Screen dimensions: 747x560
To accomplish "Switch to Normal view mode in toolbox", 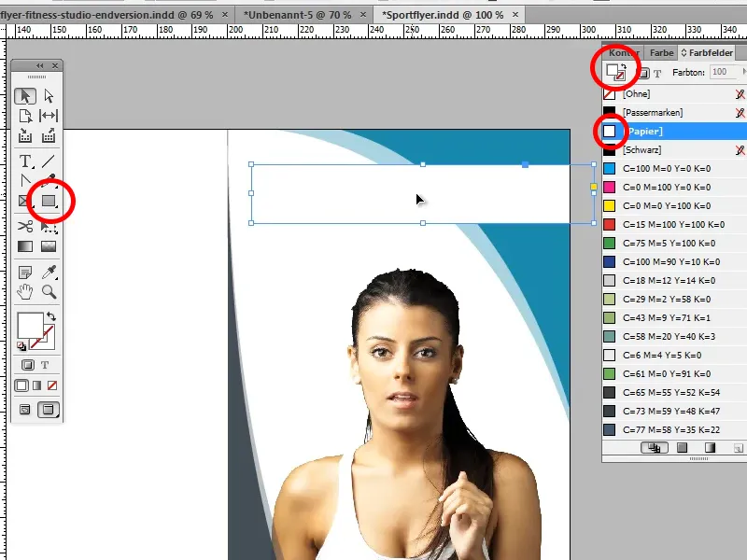I will (25, 410).
